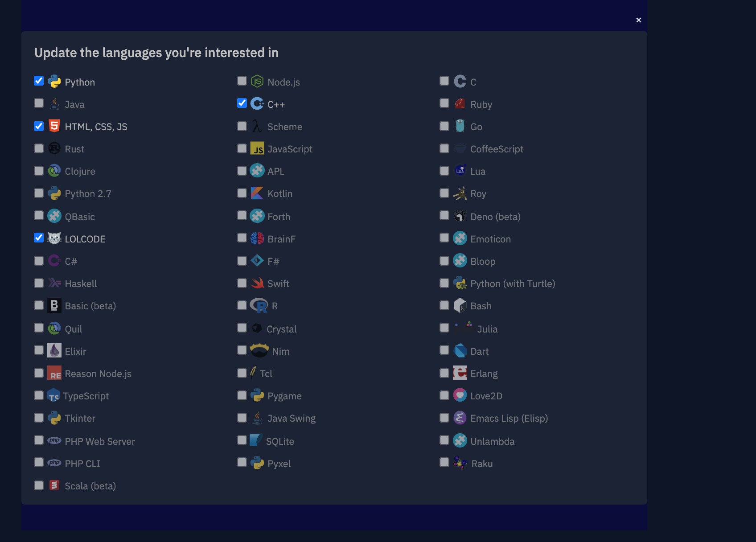
Task: Click the Kotlin logo icon
Action: (x=257, y=193)
